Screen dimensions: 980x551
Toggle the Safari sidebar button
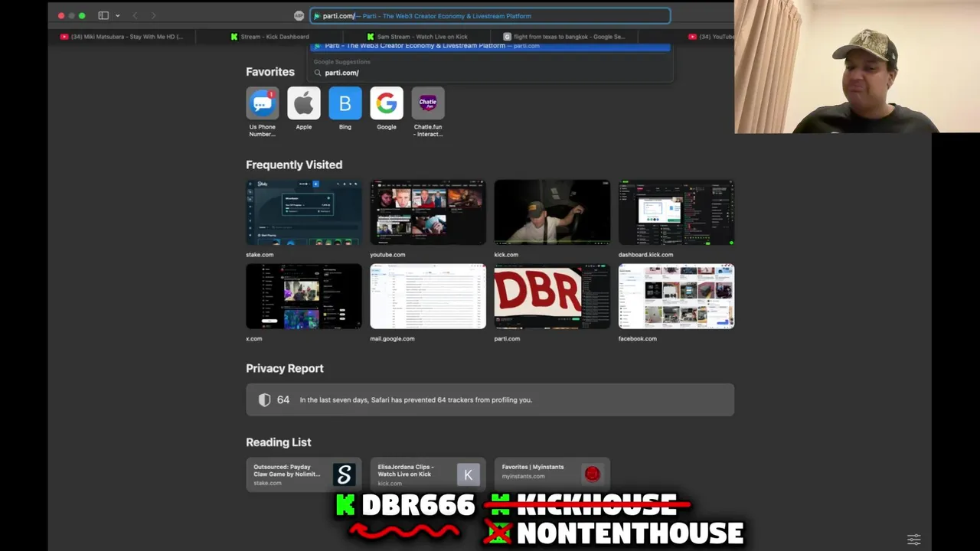tap(103, 15)
